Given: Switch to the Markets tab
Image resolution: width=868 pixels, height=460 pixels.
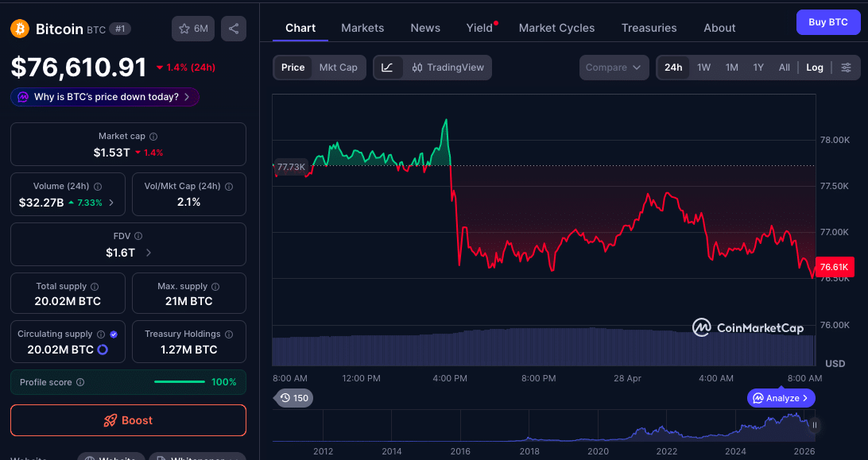Looking at the screenshot, I should click(x=362, y=27).
